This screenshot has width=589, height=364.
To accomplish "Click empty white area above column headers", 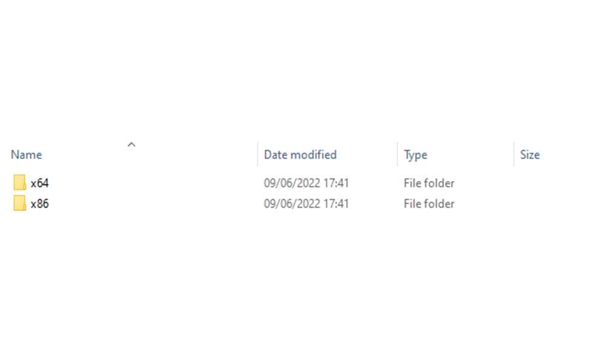I will [293, 67].
